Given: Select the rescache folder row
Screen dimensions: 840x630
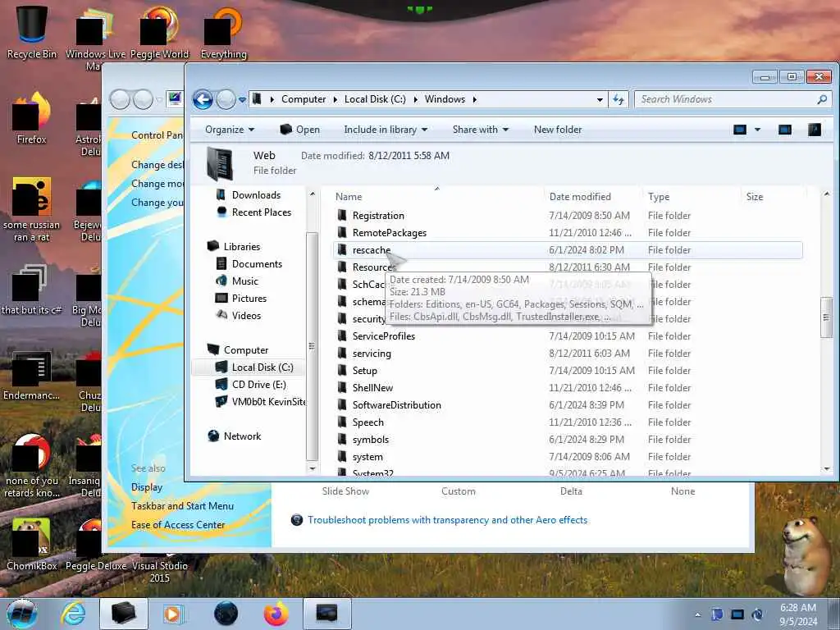Looking at the screenshot, I should [x=568, y=249].
